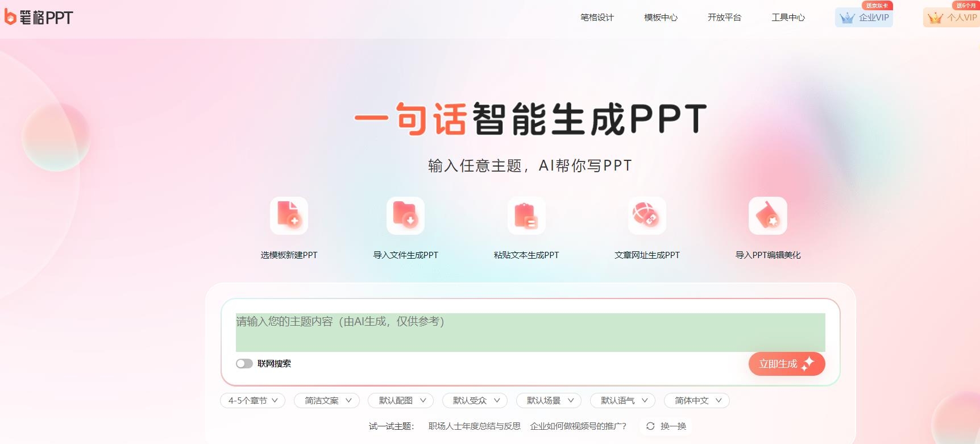Expand the 简体中文 language dropdown
Viewport: 980px width, 444px height.
point(697,400)
